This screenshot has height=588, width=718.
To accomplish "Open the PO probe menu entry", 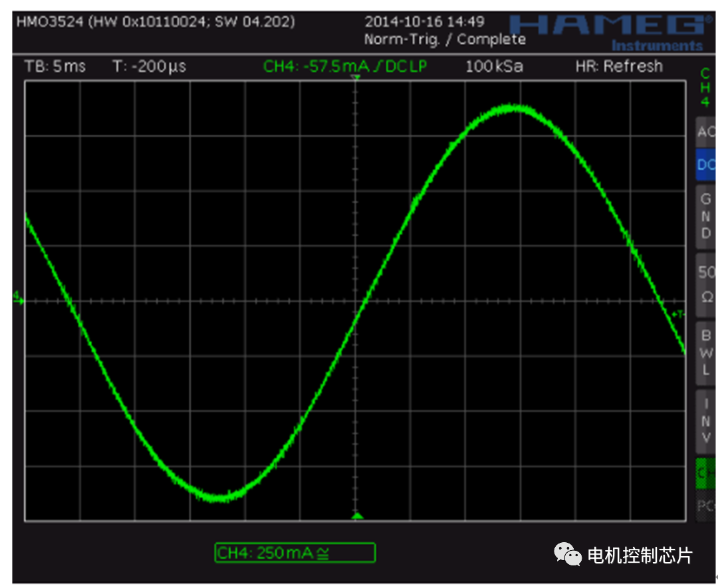I will tap(705, 504).
